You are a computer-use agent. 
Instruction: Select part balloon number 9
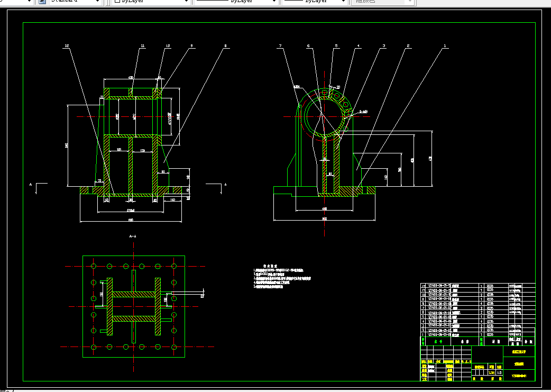tap(191, 46)
